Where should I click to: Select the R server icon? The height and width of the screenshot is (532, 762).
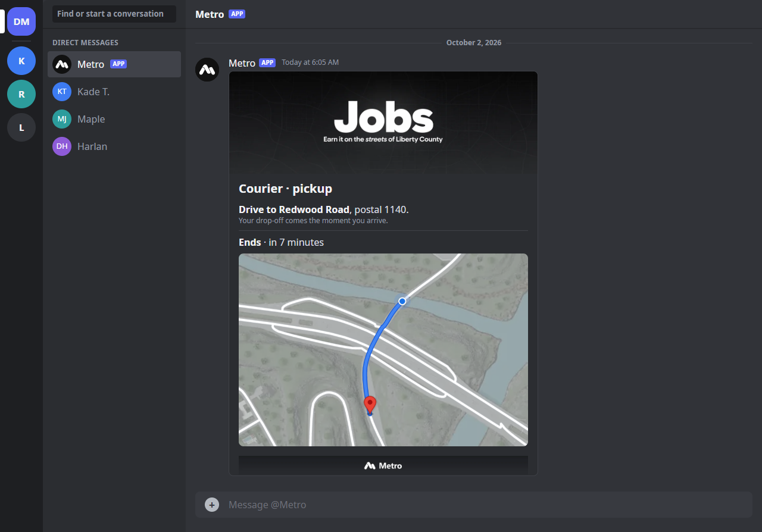21,94
